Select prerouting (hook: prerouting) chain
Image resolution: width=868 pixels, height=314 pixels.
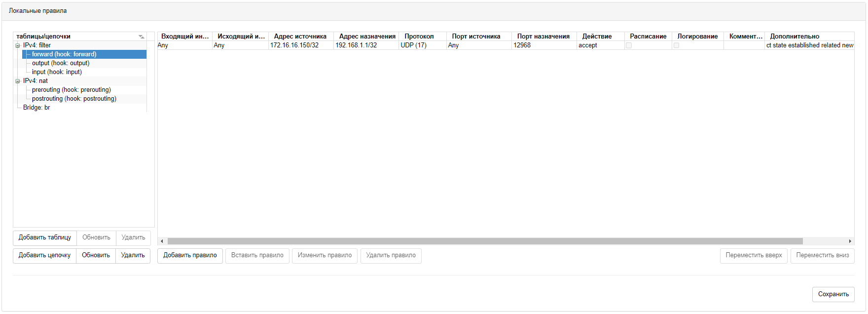coord(72,90)
